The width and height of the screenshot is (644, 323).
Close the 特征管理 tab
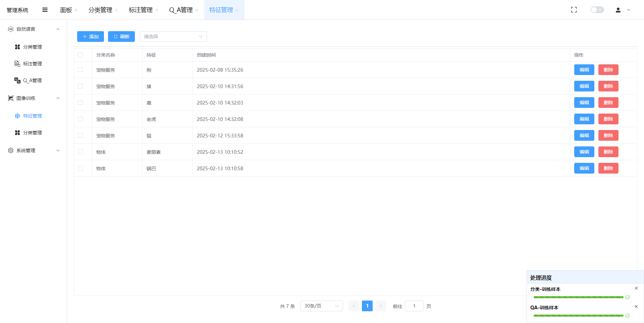237,10
